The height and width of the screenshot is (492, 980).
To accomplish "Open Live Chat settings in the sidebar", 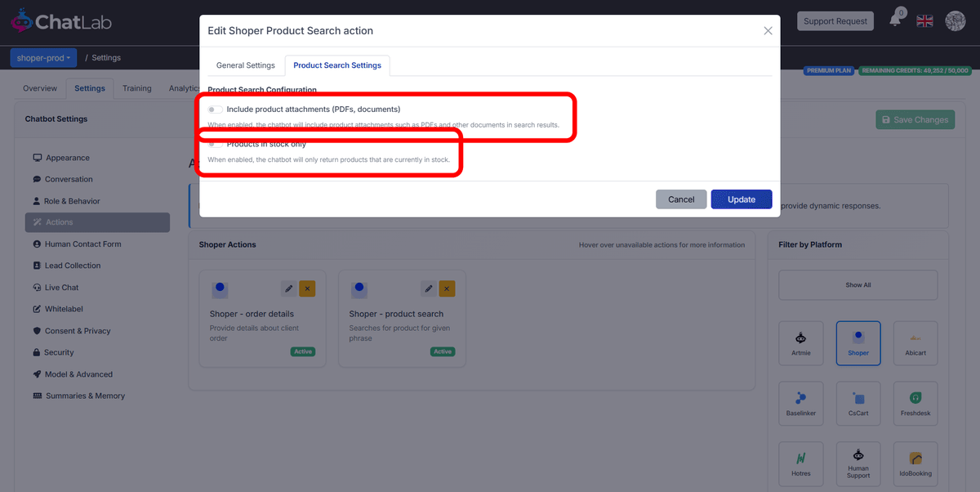I will point(58,287).
